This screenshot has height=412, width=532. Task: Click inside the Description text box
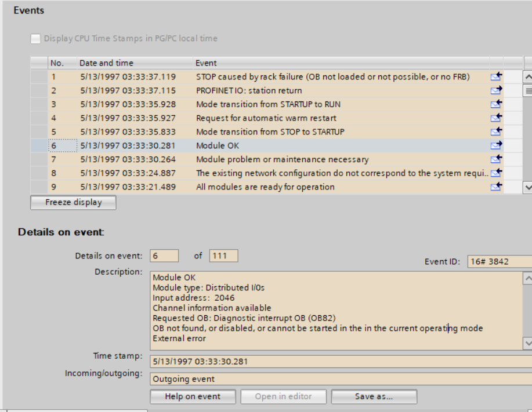point(336,311)
